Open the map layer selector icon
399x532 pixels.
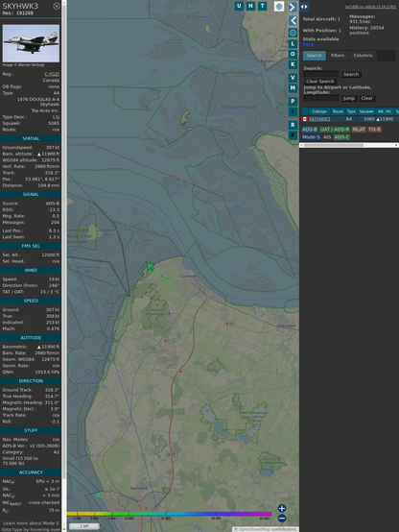click(x=279, y=6)
